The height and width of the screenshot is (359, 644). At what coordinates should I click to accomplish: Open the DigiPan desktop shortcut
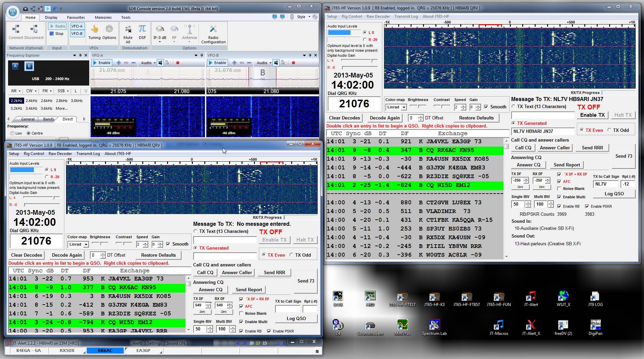coord(595,325)
